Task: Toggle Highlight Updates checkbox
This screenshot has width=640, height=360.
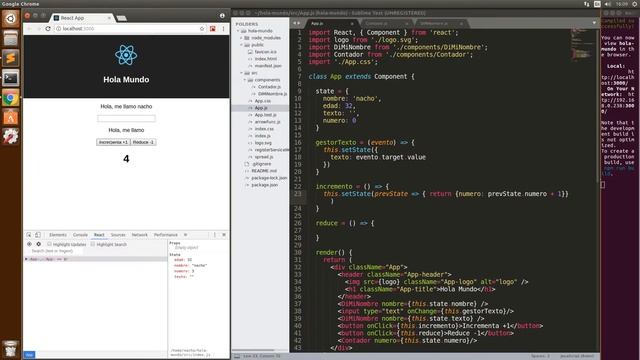Action: [x=49, y=244]
